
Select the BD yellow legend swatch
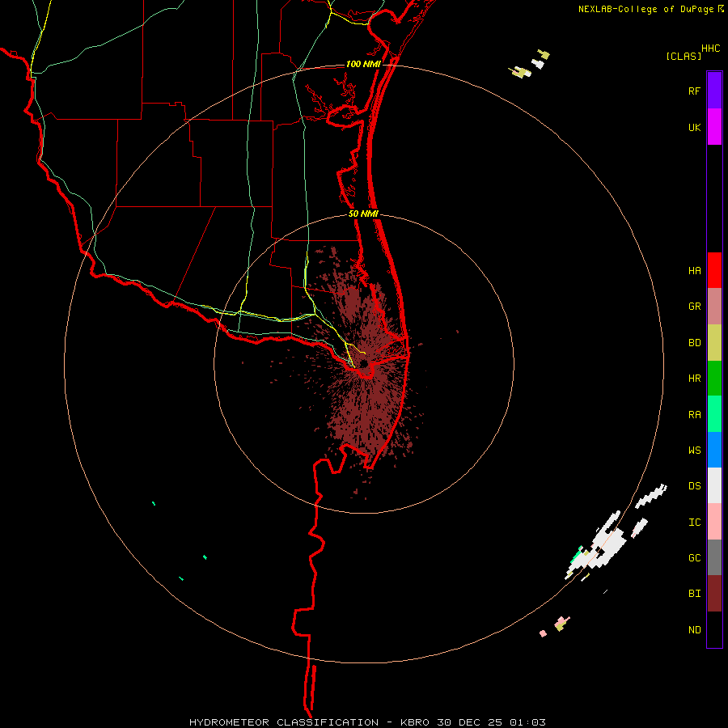[714, 343]
